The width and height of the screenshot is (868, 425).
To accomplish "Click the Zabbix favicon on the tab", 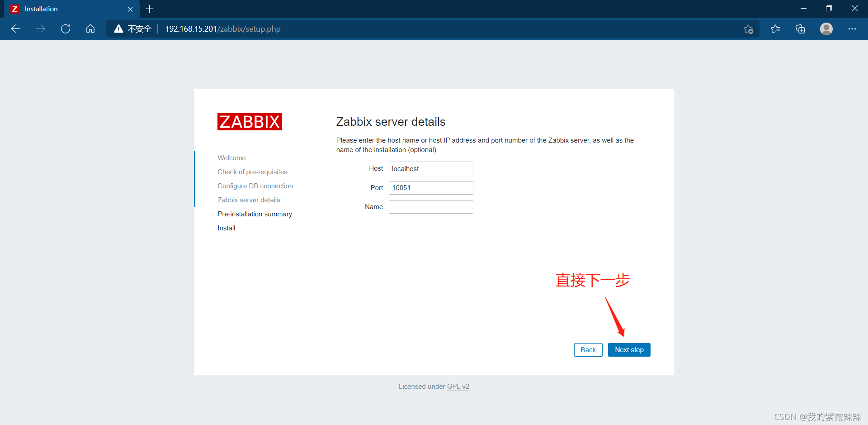I will click(15, 9).
